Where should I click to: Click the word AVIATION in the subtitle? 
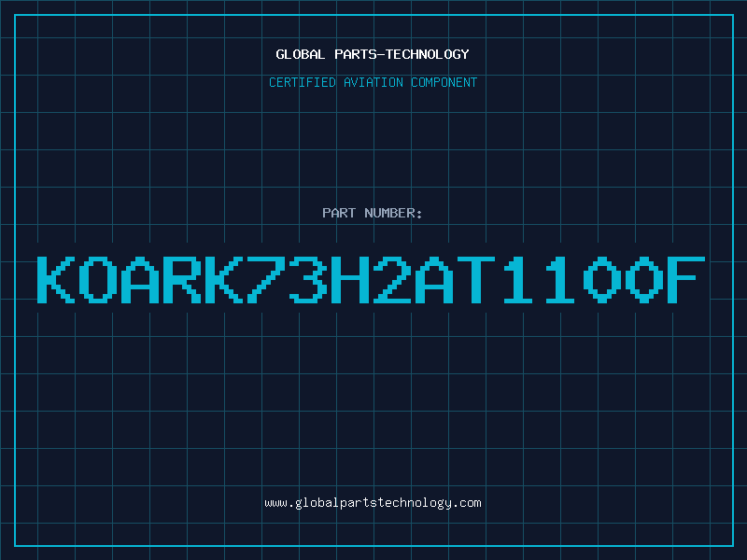coord(373,82)
